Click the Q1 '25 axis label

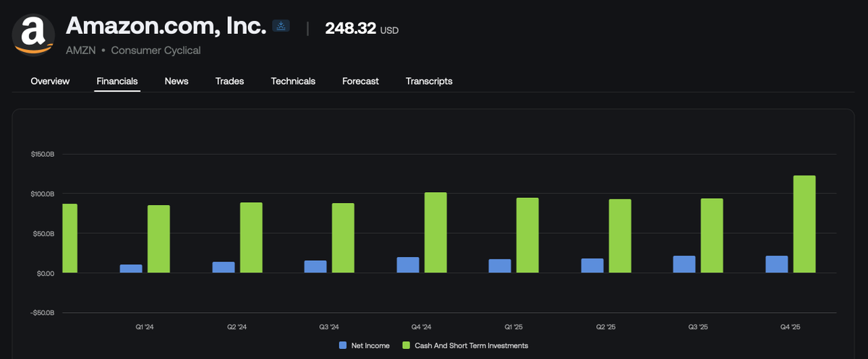click(x=514, y=327)
